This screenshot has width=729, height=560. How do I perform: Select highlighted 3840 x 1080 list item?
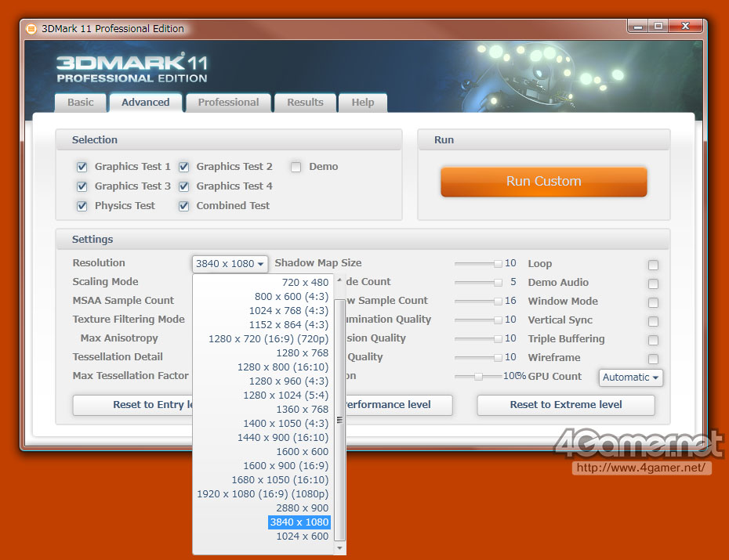[x=299, y=522]
